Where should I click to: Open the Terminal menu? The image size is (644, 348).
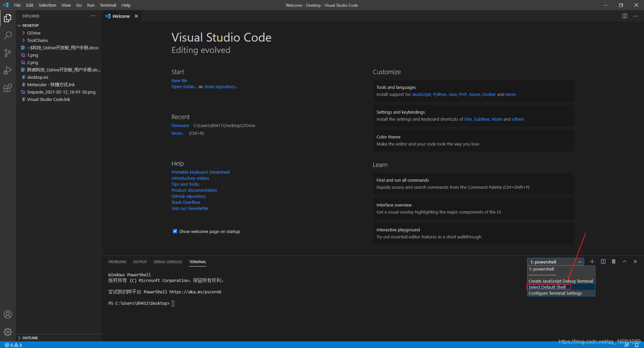(108, 5)
